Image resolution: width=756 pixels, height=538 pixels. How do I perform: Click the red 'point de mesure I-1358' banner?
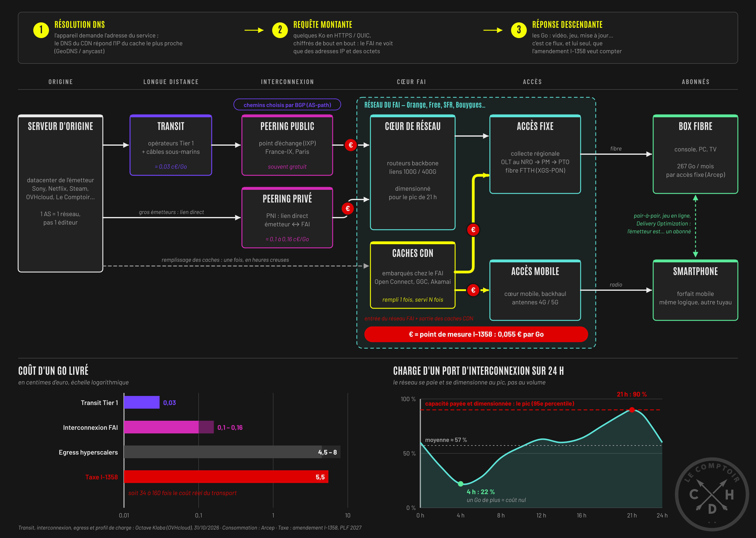(476, 334)
